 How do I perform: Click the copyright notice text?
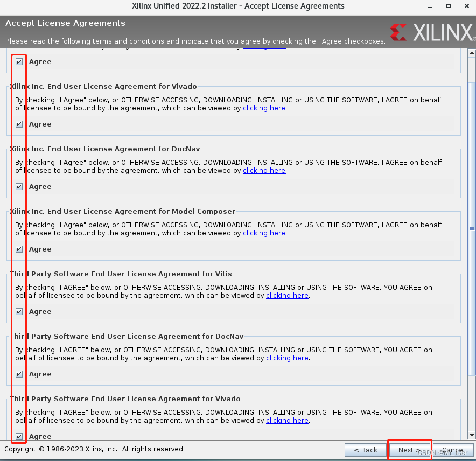pyautogui.click(x=94, y=449)
